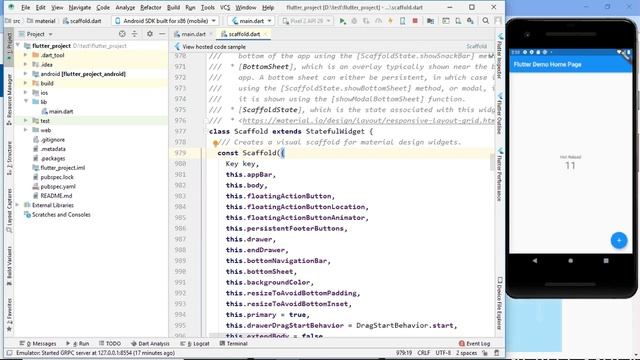The image size is (640, 360).
Task: Click the Debug bug icon in toolbar
Action: 354,21
